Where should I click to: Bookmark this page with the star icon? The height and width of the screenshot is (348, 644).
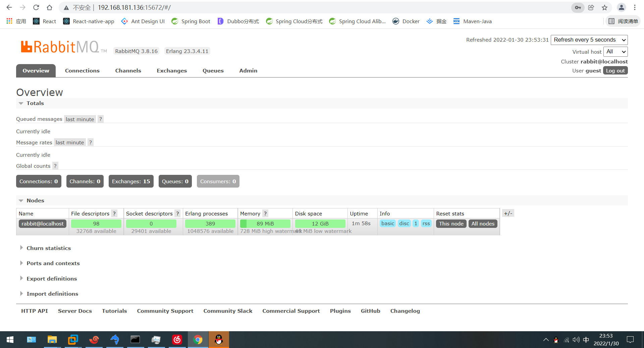tap(604, 7)
